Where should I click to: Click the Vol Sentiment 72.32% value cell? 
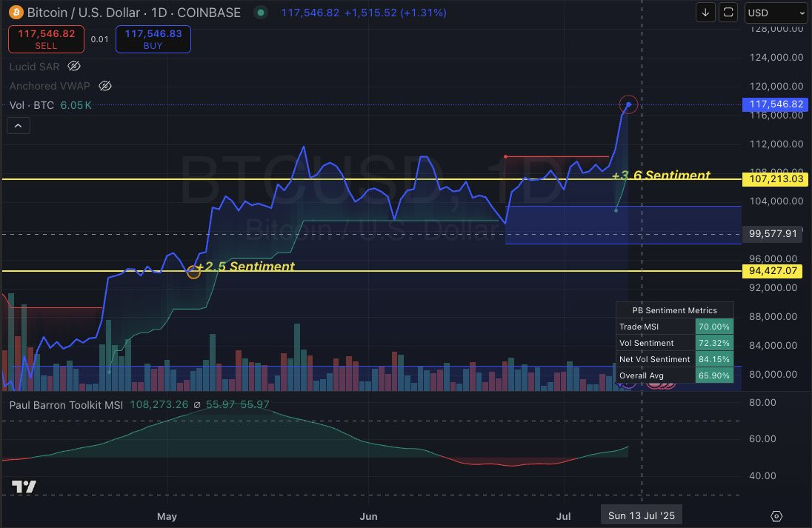click(714, 343)
